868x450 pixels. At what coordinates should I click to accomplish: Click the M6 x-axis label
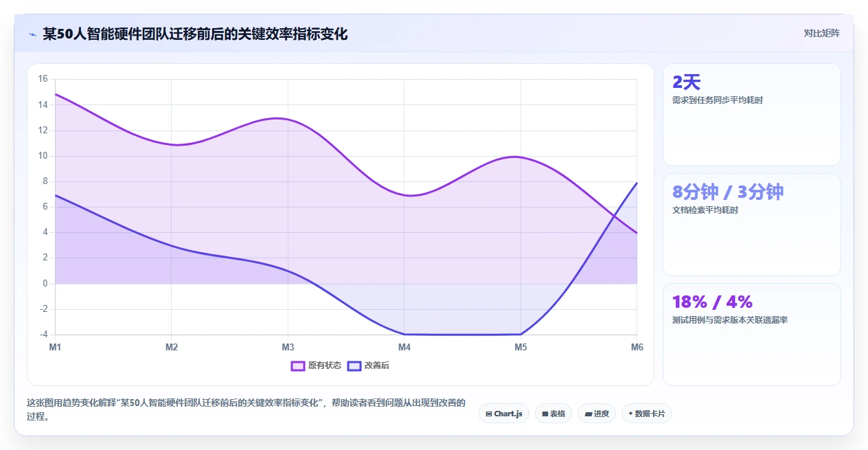click(x=637, y=348)
